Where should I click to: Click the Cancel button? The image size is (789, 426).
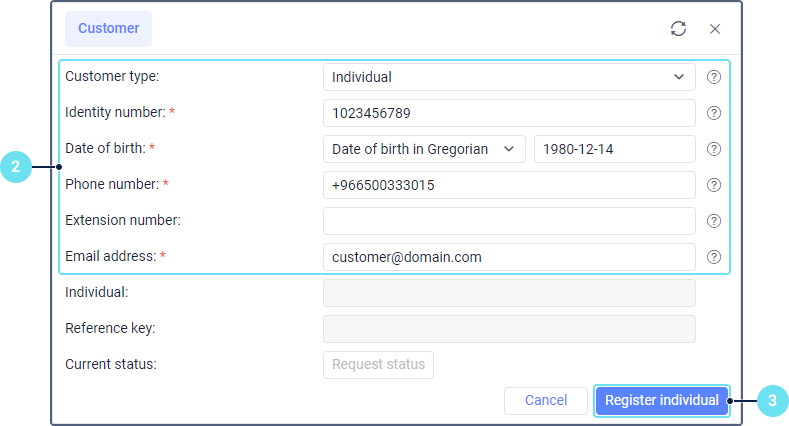[x=546, y=401]
